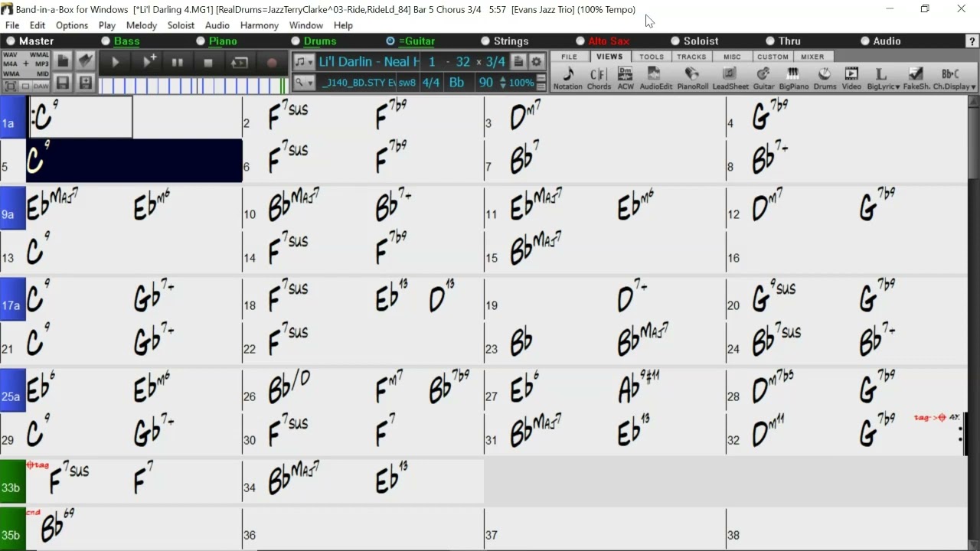The width and height of the screenshot is (980, 551).
Task: Click Play and generate new arrangement
Action: tap(149, 63)
